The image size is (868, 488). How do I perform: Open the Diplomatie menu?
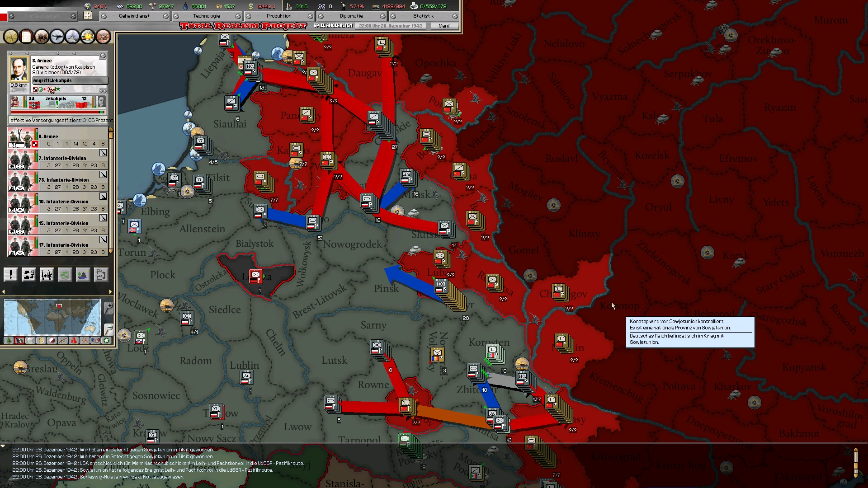point(351,16)
